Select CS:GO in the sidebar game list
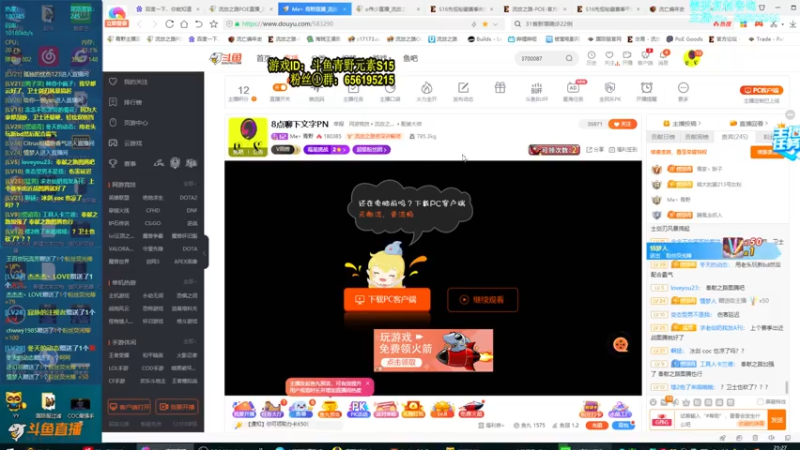This screenshot has width=800, height=450. point(153,223)
